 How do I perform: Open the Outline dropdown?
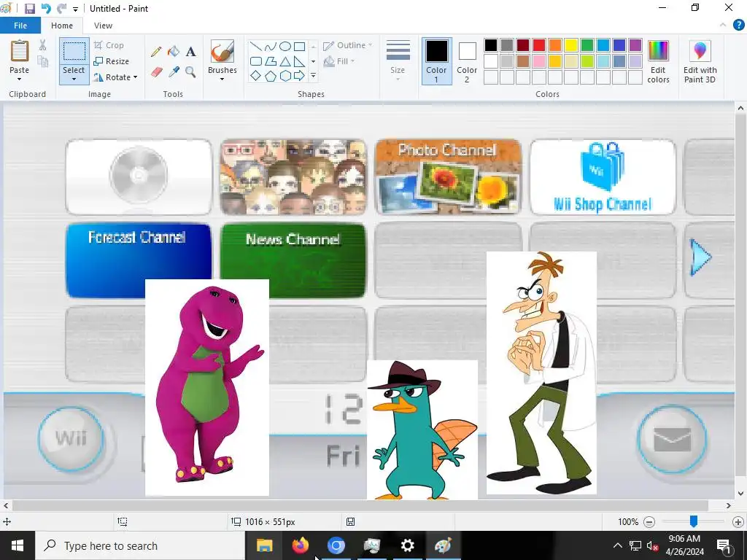coord(348,45)
